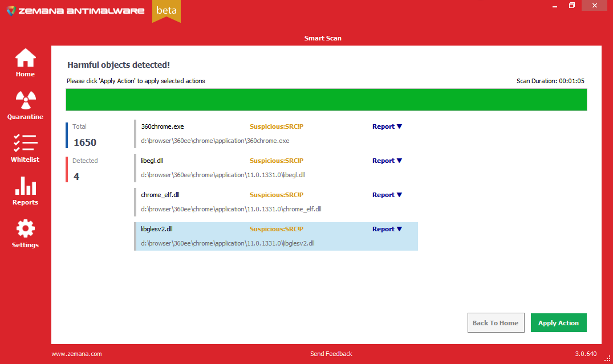Image resolution: width=613 pixels, height=364 pixels.
Task: Click the chrome_elf.dll file path
Action: (x=231, y=209)
